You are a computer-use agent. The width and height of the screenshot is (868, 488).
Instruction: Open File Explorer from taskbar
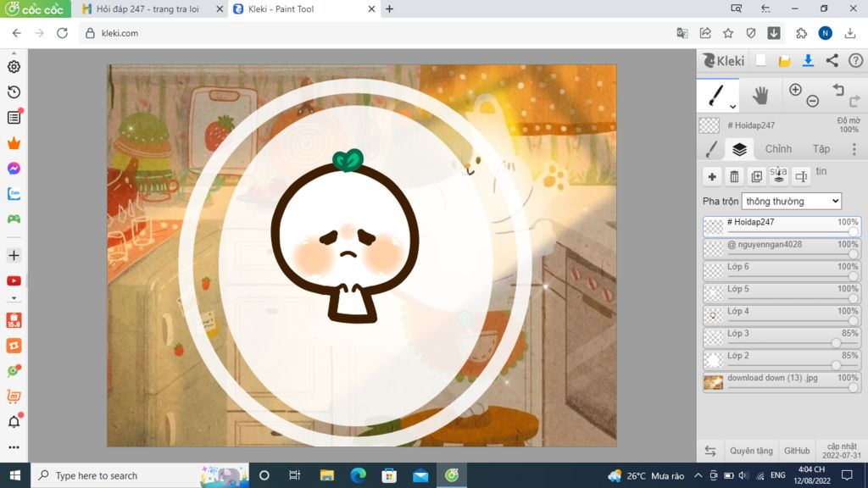click(x=326, y=475)
